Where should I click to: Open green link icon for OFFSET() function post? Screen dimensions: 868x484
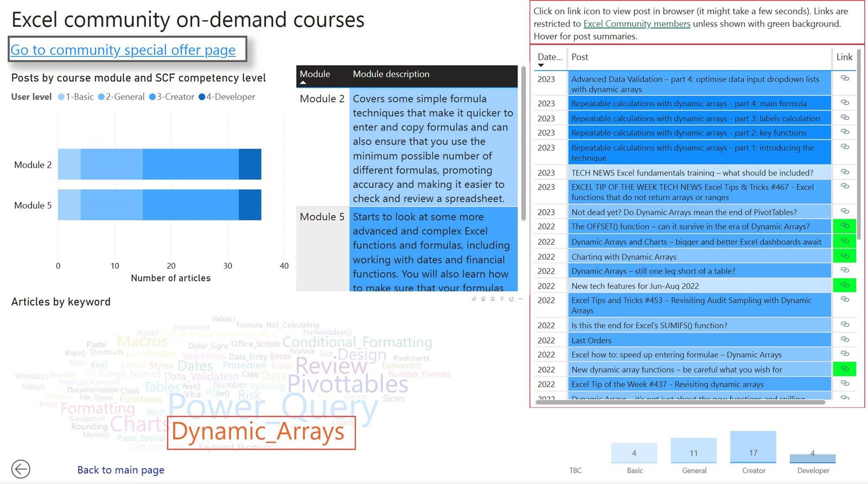845,226
